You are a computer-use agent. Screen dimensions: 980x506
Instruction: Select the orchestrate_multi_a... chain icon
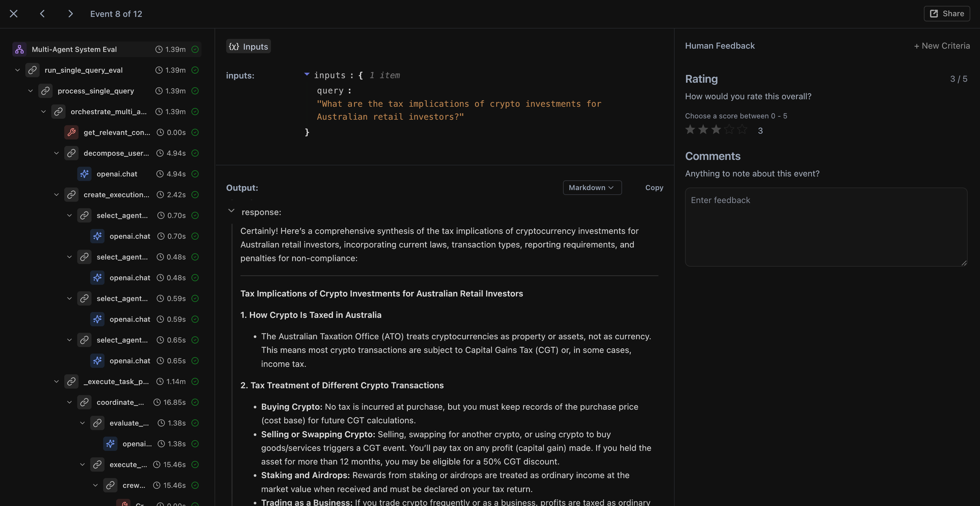click(x=58, y=111)
